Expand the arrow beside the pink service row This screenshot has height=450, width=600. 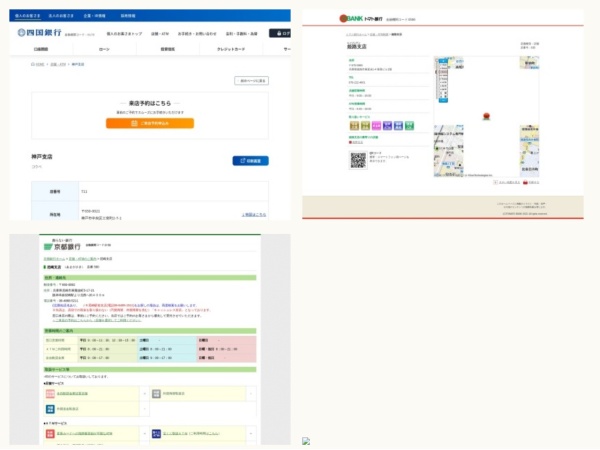point(144,394)
